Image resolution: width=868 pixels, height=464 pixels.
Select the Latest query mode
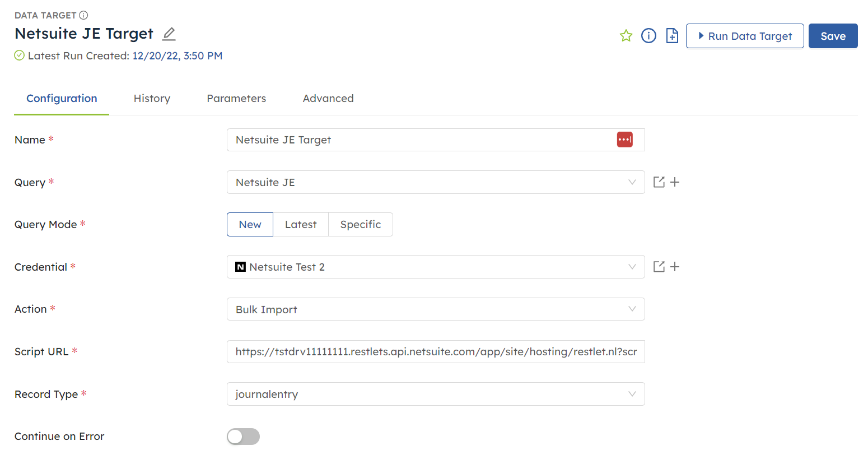tap(301, 224)
